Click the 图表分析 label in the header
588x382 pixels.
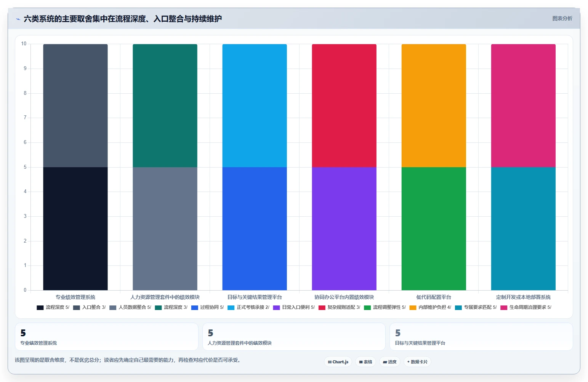click(562, 18)
